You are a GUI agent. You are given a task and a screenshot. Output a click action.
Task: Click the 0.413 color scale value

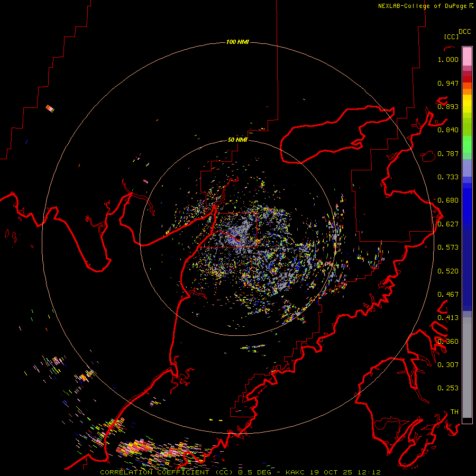tap(448, 318)
